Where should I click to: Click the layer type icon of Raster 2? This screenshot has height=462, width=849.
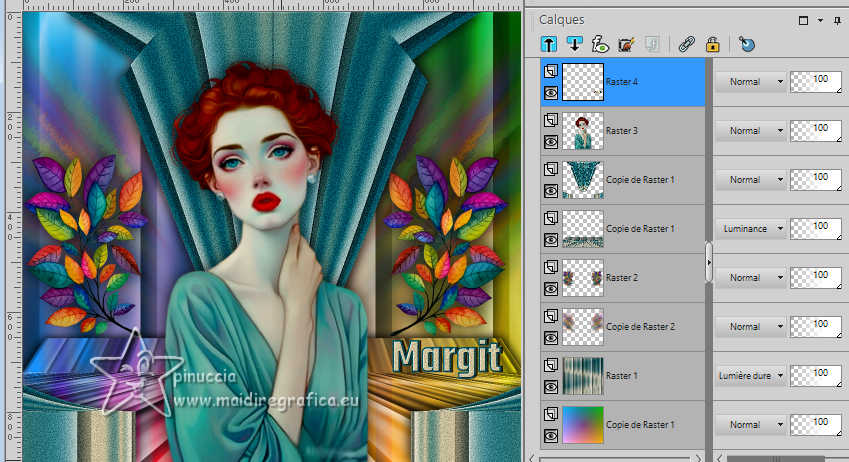pyautogui.click(x=551, y=266)
